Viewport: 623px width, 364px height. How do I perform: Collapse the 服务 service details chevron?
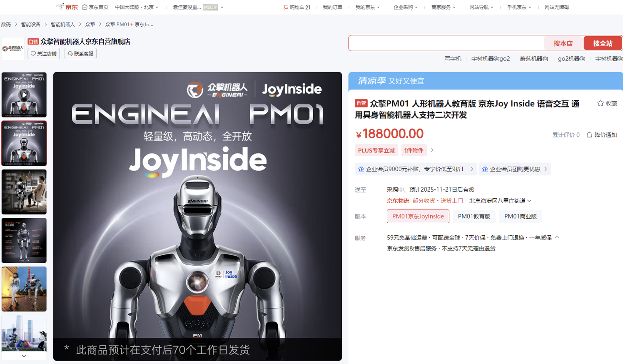(x=557, y=237)
